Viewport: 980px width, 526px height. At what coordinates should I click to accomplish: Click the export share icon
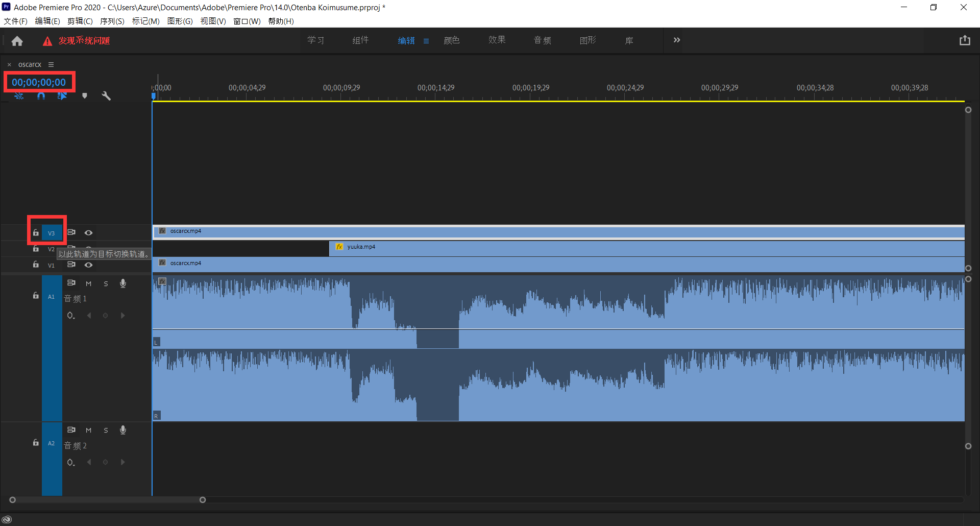[x=964, y=40]
